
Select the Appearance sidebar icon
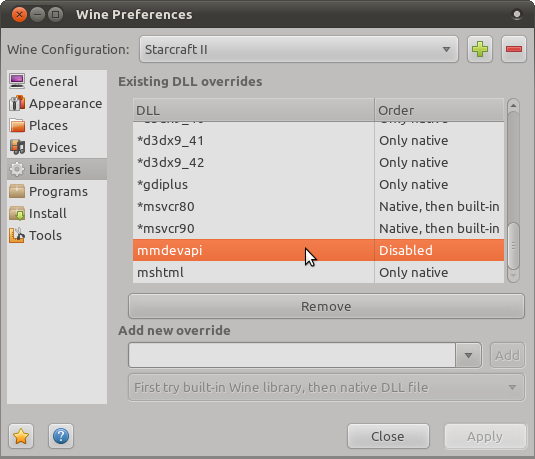(x=17, y=103)
